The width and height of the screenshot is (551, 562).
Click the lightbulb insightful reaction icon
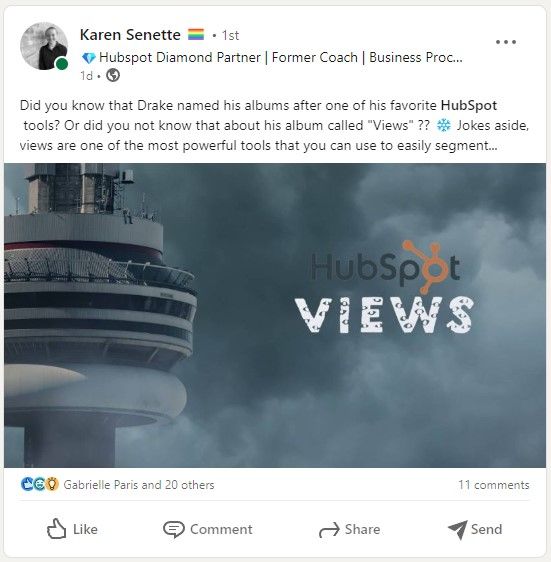[52, 484]
